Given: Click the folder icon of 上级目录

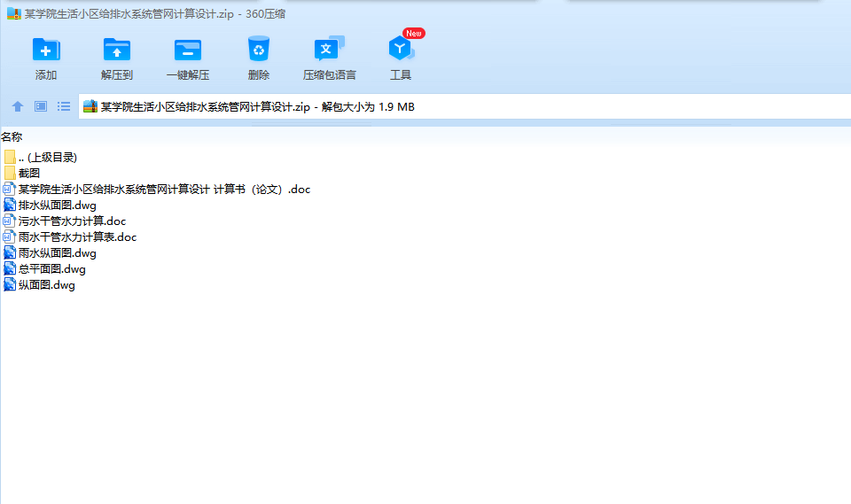Looking at the screenshot, I should 10,158.
